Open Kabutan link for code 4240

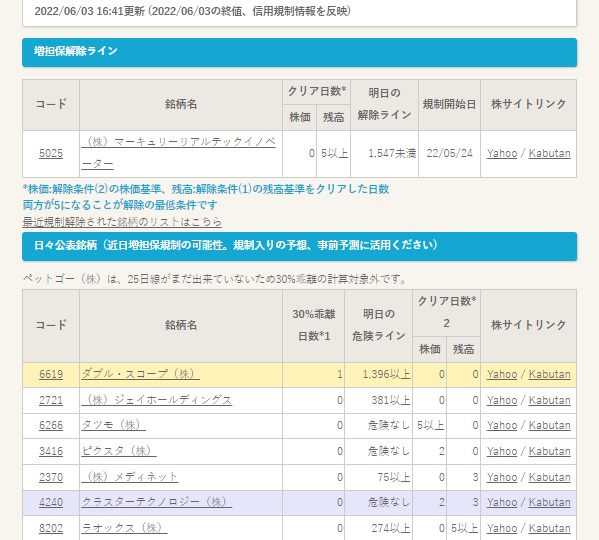pos(549,503)
